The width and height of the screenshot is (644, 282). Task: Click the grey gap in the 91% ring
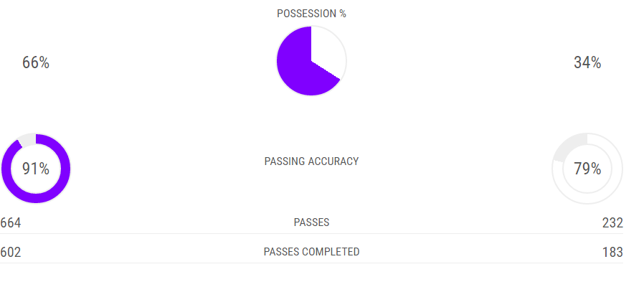[27, 139]
